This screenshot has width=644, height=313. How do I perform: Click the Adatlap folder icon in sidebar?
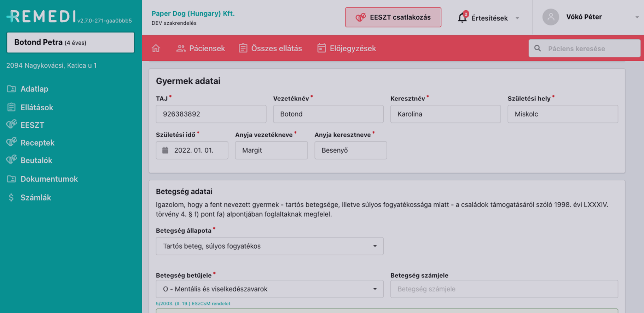11,89
